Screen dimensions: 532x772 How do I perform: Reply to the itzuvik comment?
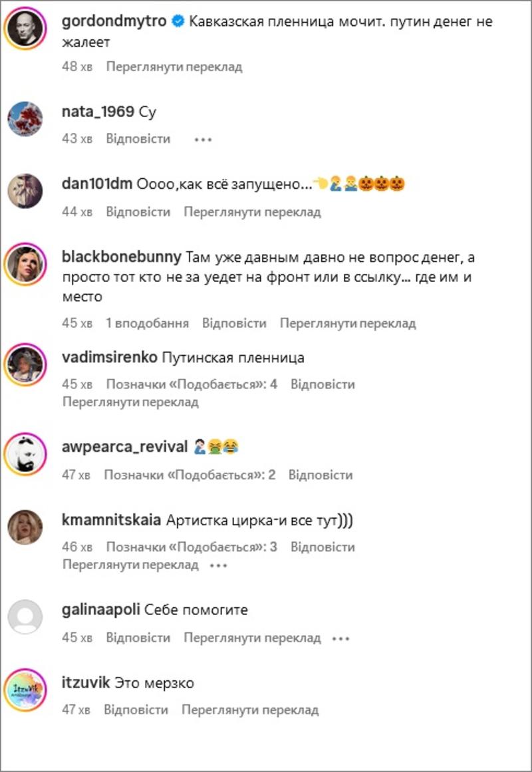(136, 709)
